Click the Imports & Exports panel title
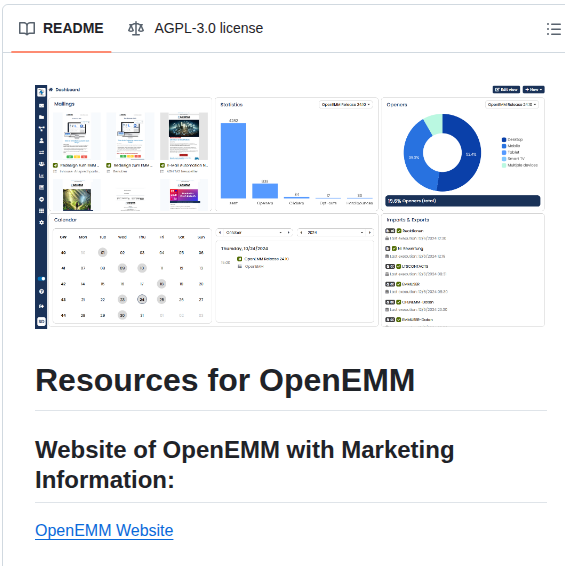Screen dimensions: 565x566 (408, 220)
